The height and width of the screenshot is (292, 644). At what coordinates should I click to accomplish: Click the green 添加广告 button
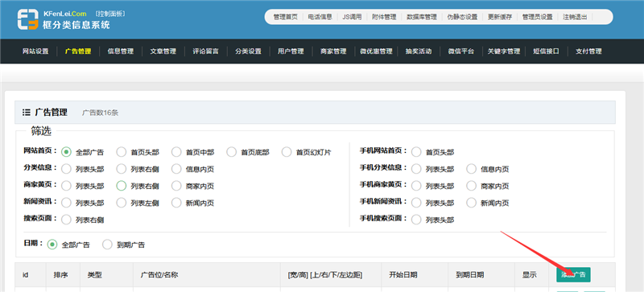click(573, 275)
